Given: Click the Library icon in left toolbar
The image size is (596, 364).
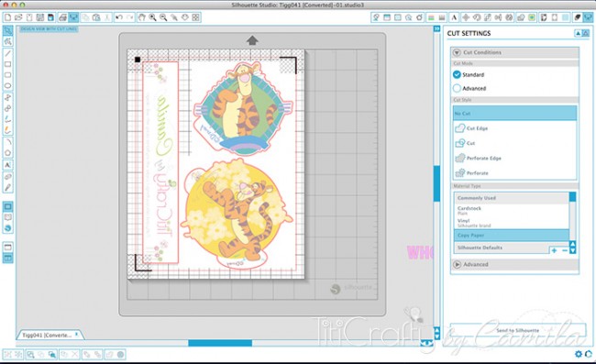Looking at the screenshot, I should coord(7,217).
